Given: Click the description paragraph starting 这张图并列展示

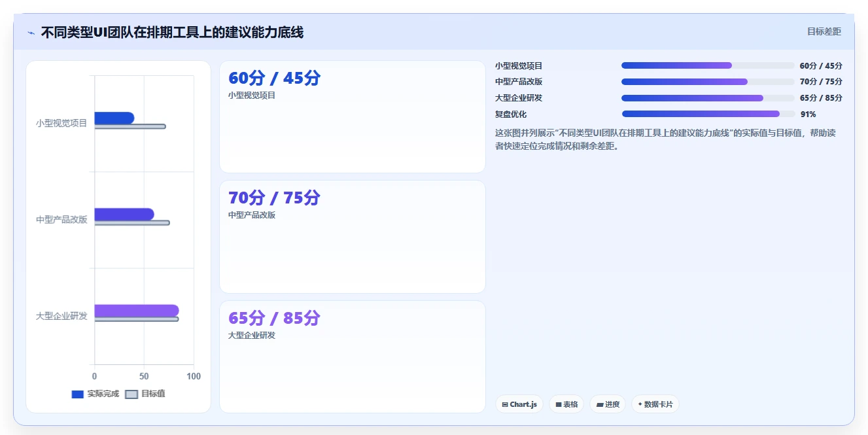Looking at the screenshot, I should pyautogui.click(x=665, y=139).
